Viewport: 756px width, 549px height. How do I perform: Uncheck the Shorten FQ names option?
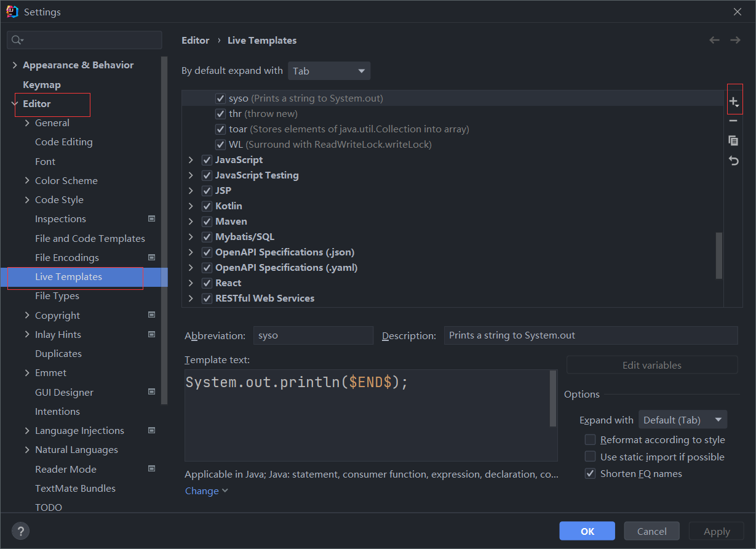[x=591, y=474]
